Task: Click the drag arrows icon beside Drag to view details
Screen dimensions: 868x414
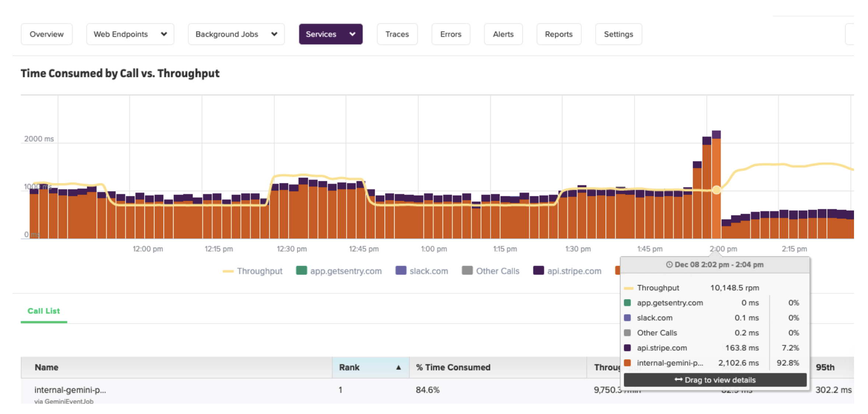Action: tap(679, 380)
